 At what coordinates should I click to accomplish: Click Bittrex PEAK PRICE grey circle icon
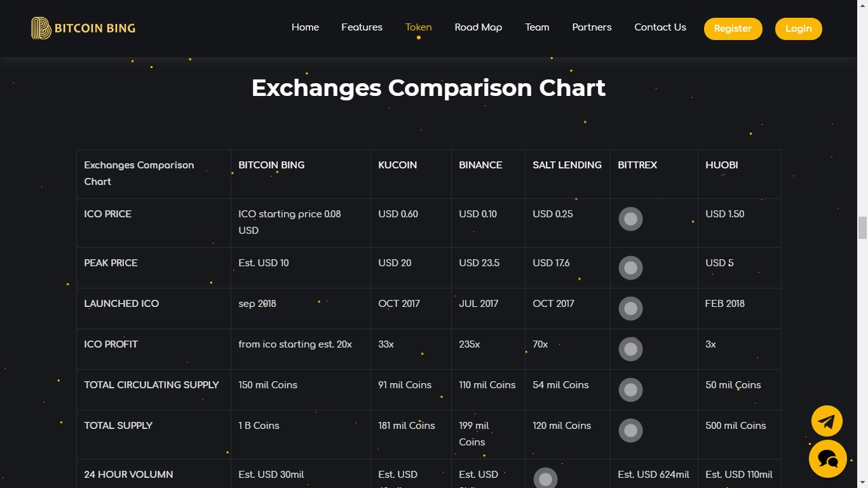click(x=630, y=268)
